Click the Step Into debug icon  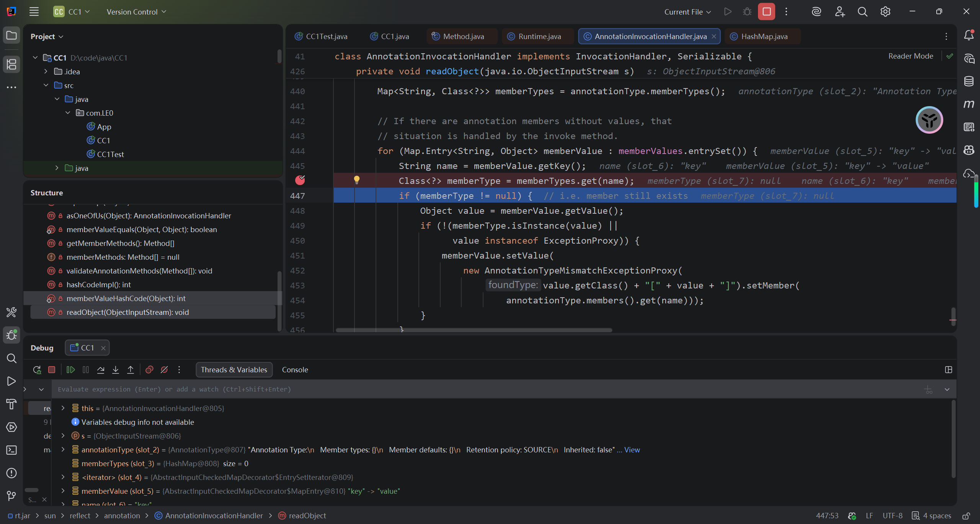coord(116,370)
